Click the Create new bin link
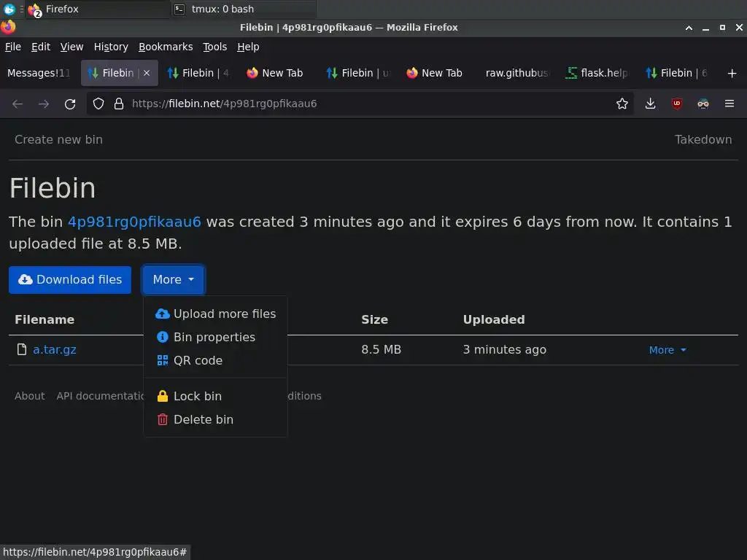The height and width of the screenshot is (560, 747). [58, 139]
